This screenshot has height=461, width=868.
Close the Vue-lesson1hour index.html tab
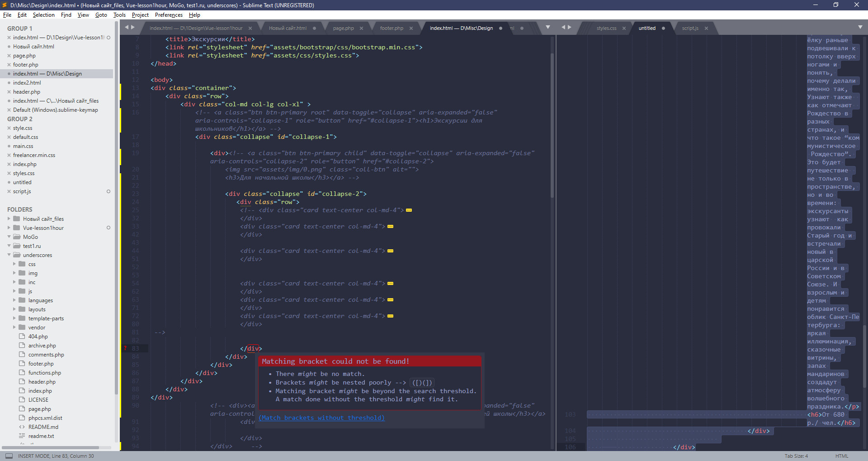pyautogui.click(x=250, y=28)
